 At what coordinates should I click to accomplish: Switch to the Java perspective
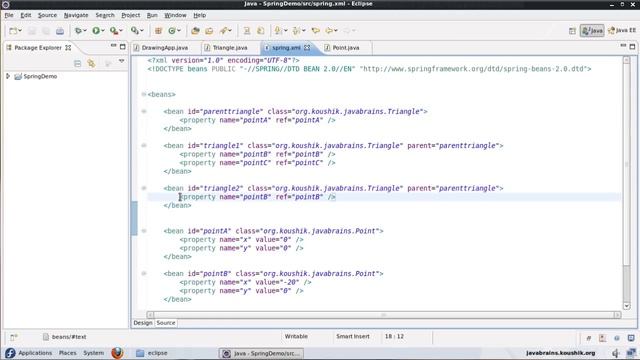[x=592, y=31]
